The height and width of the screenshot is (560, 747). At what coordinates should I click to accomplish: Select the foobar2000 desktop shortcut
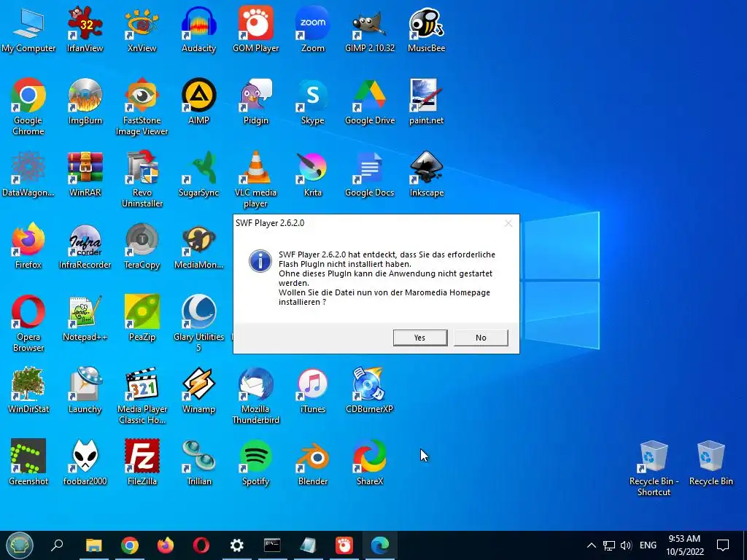point(85,463)
